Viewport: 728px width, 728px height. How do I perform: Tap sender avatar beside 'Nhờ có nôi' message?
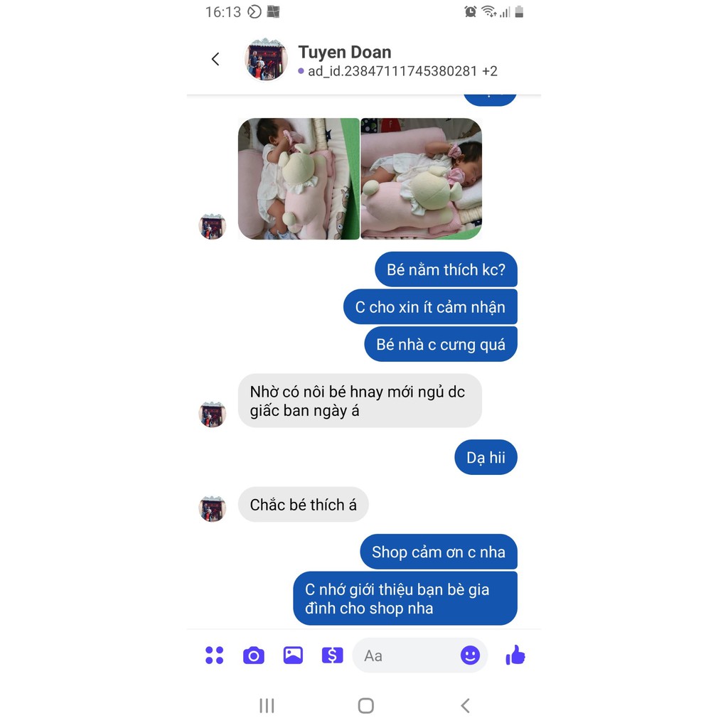pos(212,414)
